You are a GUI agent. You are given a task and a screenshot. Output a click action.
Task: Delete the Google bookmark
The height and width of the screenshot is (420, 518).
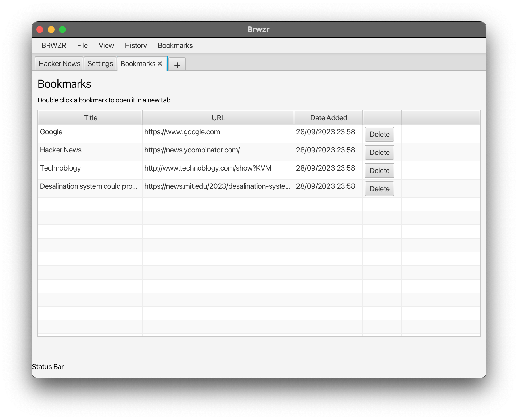[379, 134]
